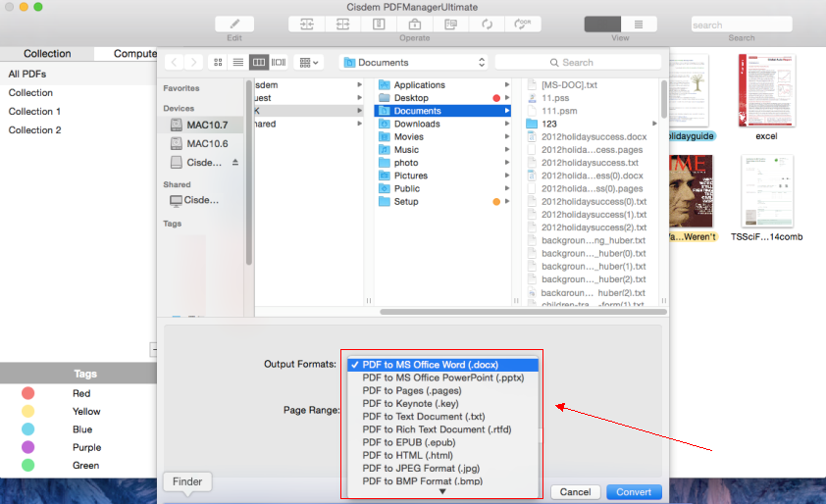Click the file dialog Search field
This screenshot has height=504, width=826.
point(578,62)
